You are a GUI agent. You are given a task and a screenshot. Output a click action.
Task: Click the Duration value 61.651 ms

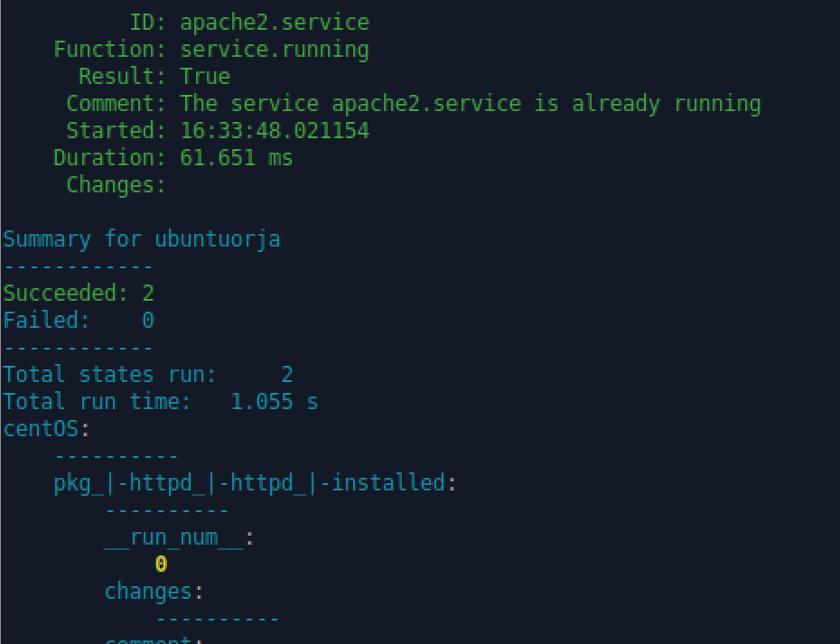237,158
